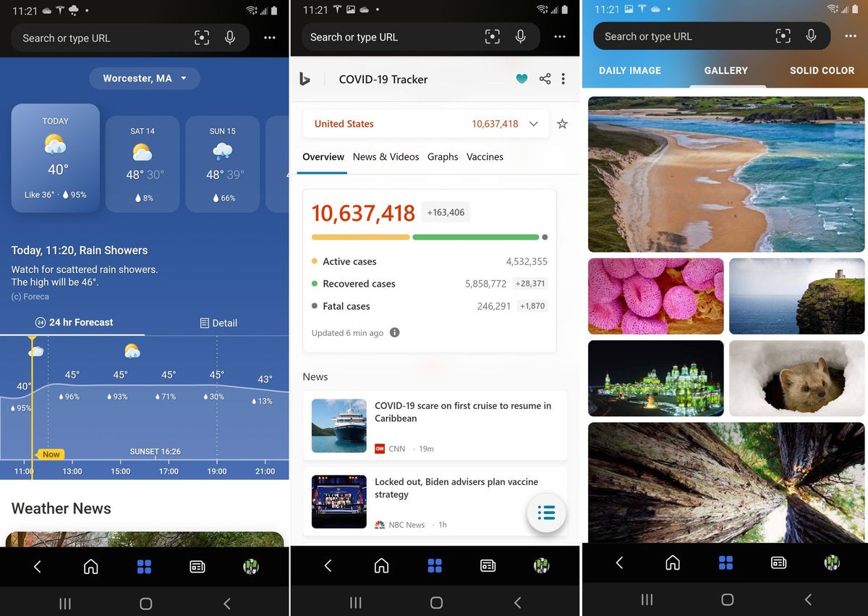Expand the United States country selector chevron
The height and width of the screenshot is (616, 868).
534,124
